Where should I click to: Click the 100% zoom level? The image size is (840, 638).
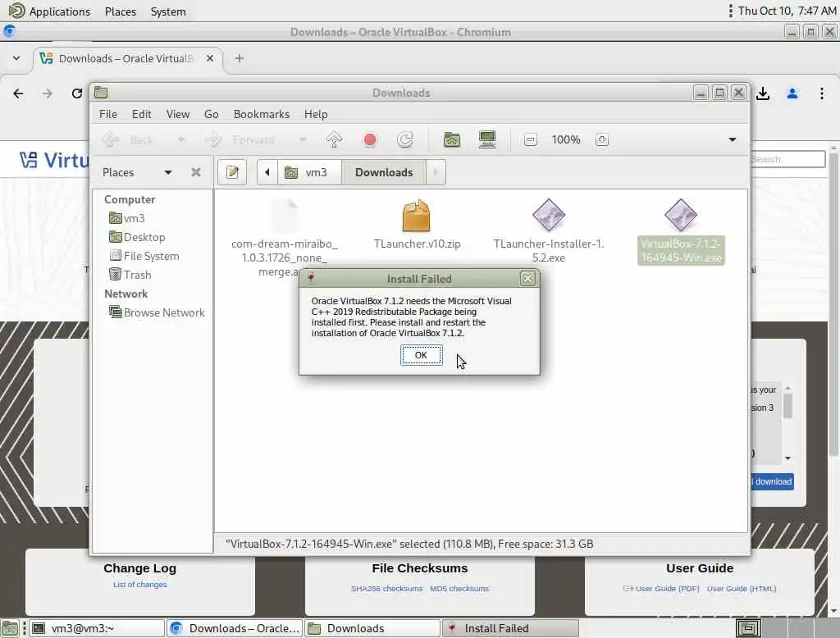566,139
